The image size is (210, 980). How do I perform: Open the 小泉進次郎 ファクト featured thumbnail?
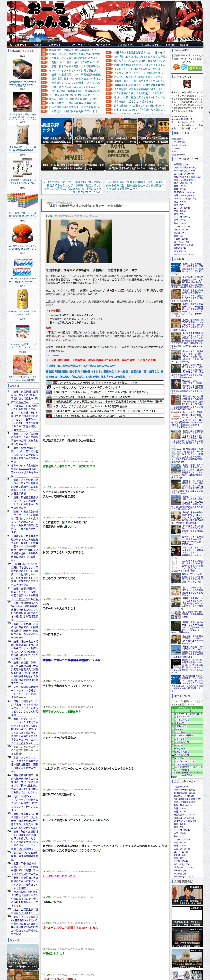(56, 130)
